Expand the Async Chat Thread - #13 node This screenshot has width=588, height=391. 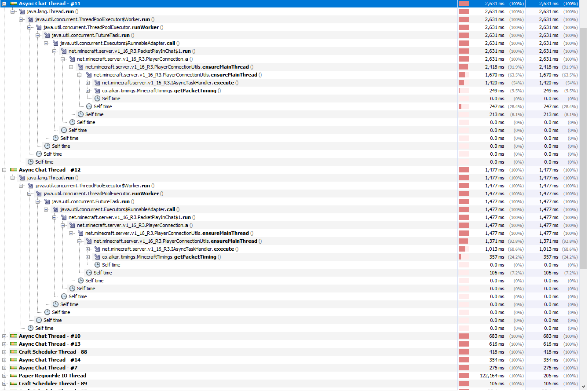click(4, 344)
